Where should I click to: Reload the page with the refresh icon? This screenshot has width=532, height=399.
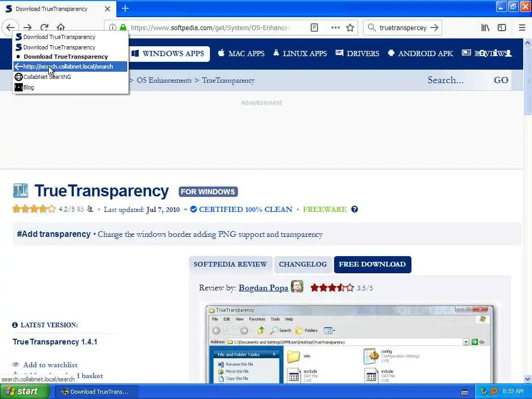(x=44, y=28)
